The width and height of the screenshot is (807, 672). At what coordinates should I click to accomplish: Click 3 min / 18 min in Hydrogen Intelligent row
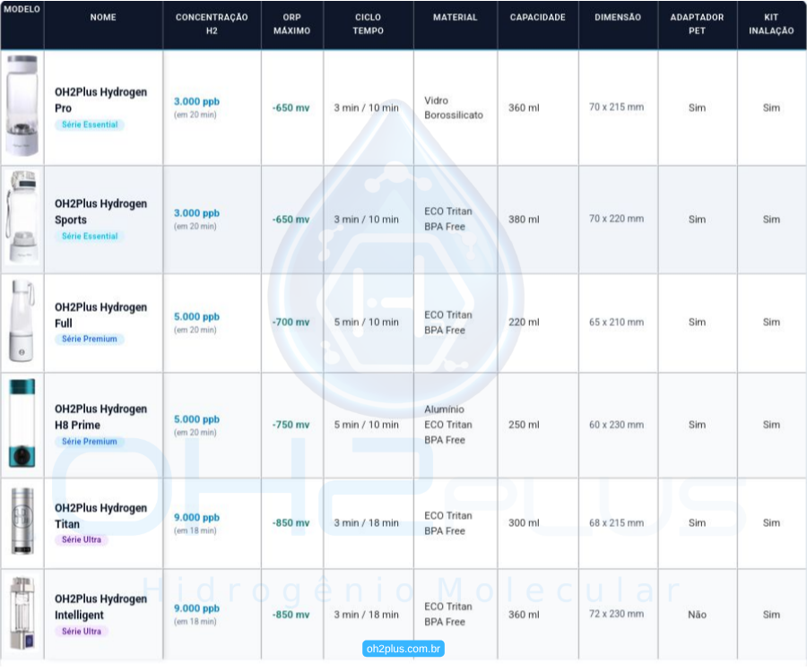pos(367,615)
